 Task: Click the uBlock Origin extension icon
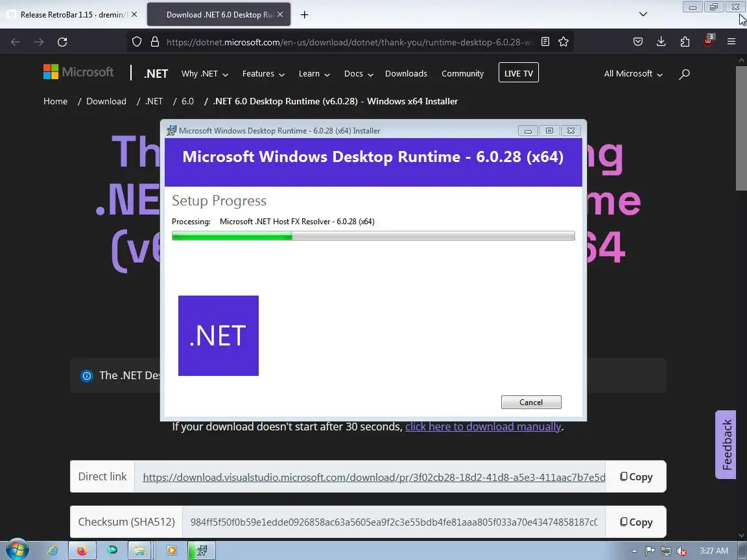(708, 41)
